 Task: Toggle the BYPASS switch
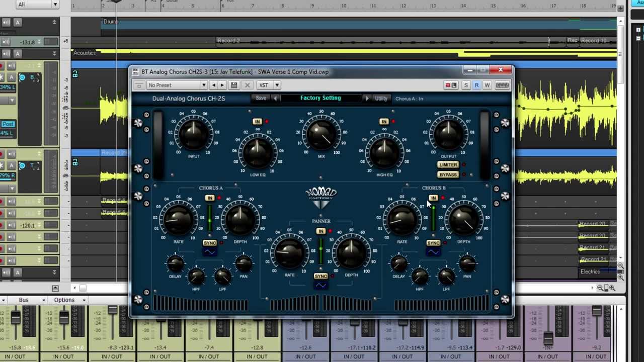point(448,175)
